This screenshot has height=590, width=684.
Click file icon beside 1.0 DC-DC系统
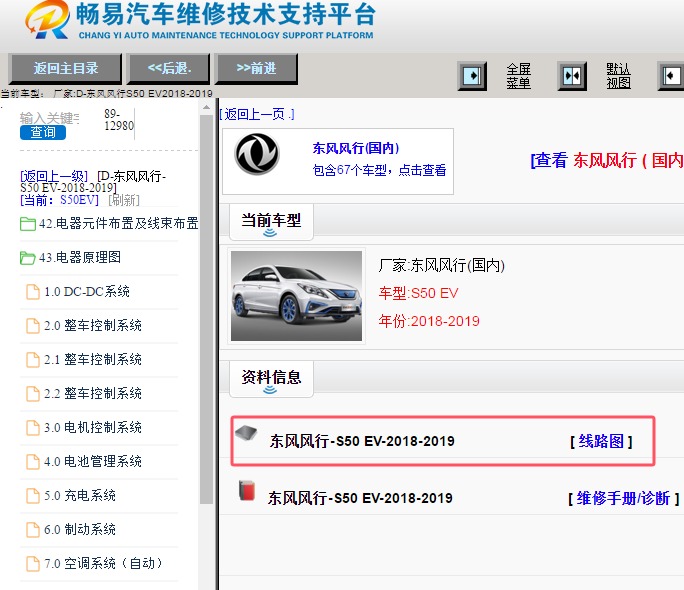coord(33,292)
